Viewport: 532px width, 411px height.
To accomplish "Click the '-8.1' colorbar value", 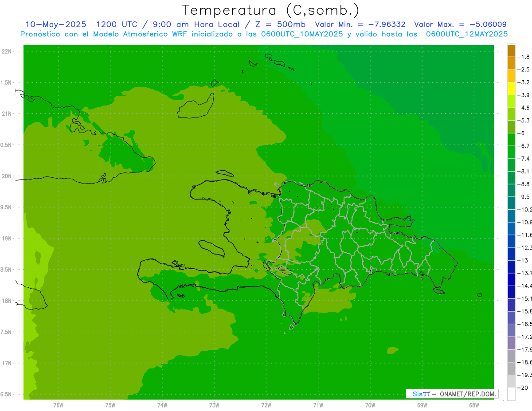I will coord(524,171).
